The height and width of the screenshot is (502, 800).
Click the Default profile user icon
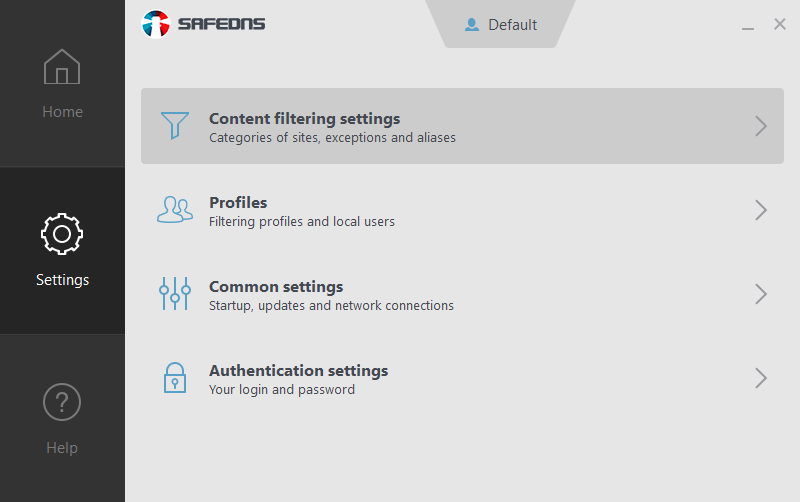coord(472,25)
